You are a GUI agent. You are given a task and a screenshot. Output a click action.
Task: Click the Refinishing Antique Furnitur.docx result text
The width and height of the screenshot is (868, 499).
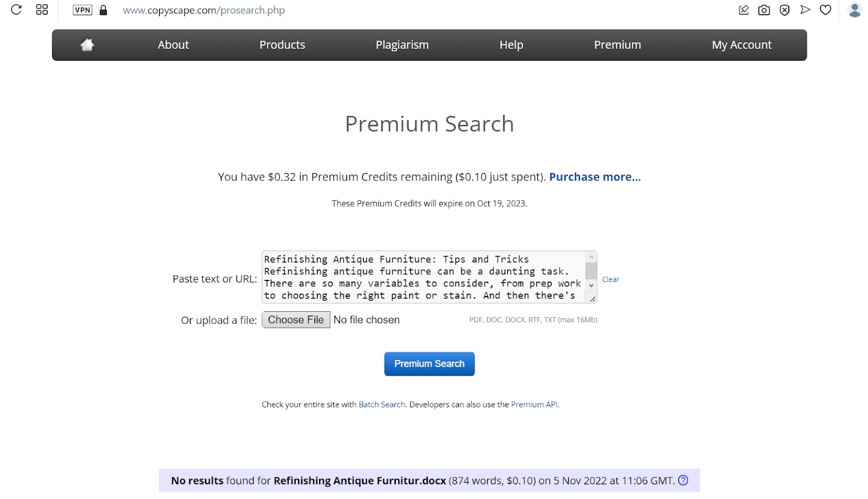coord(360,481)
